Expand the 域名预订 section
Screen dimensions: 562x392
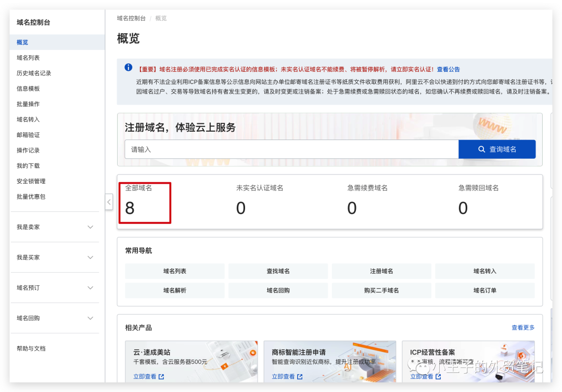coord(90,288)
